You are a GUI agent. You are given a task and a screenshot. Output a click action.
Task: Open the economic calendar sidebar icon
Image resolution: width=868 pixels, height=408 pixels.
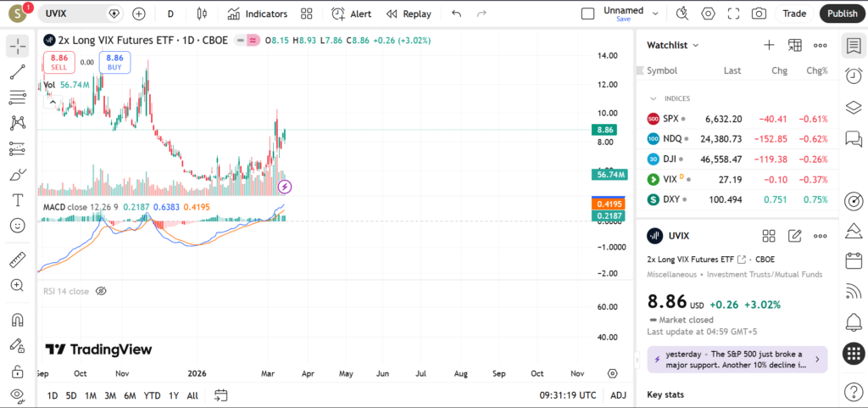click(x=854, y=260)
